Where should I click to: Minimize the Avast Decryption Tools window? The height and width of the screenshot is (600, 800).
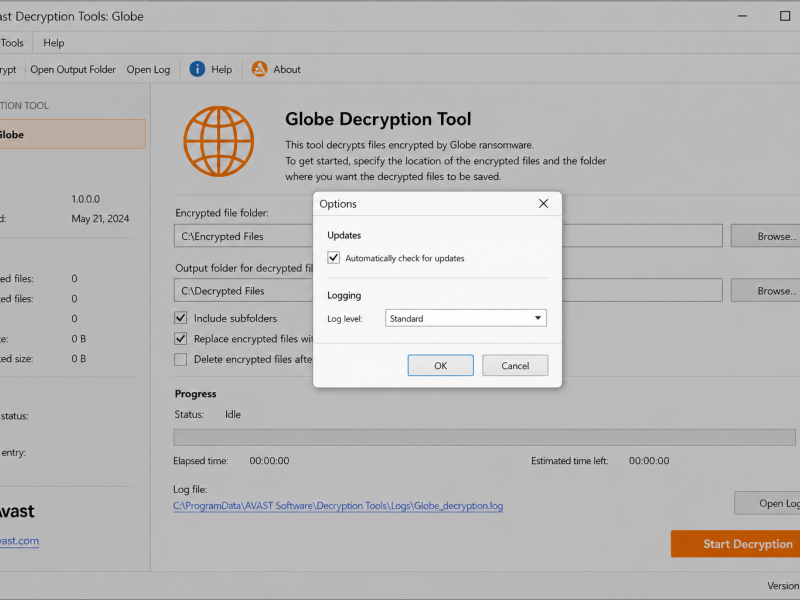tap(742, 16)
